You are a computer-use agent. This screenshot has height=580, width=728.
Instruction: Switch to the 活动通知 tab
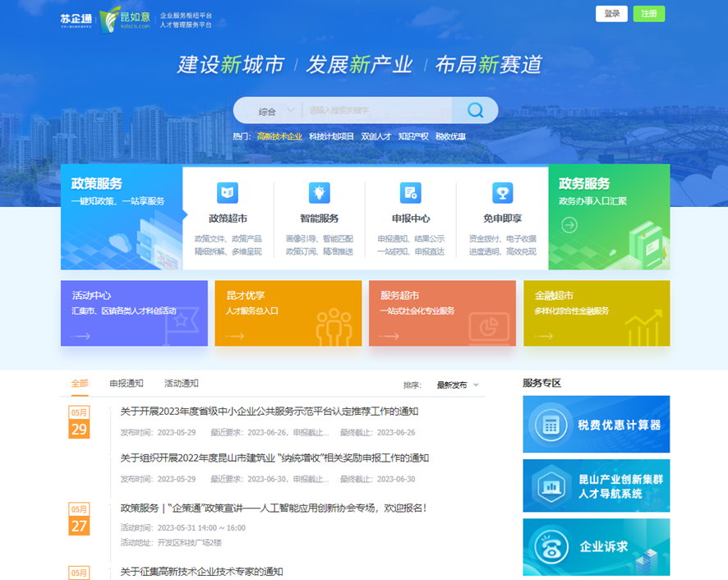pos(181,384)
